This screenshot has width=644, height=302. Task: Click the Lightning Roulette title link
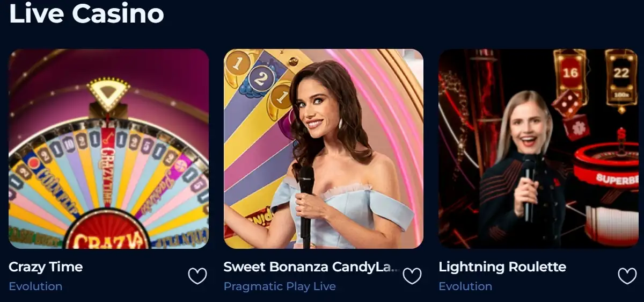coord(502,267)
